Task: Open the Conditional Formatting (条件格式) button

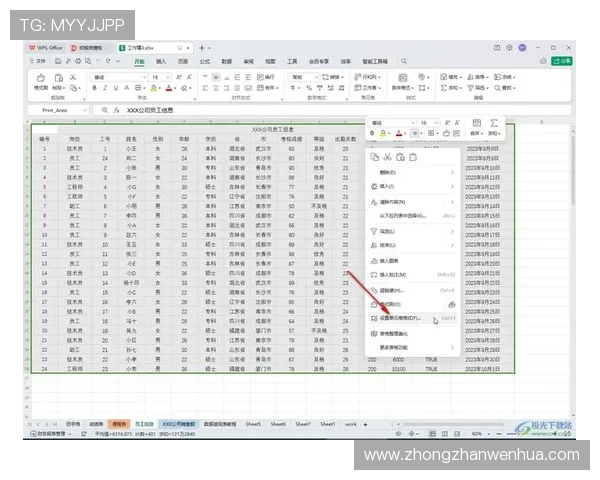Action: [x=403, y=82]
